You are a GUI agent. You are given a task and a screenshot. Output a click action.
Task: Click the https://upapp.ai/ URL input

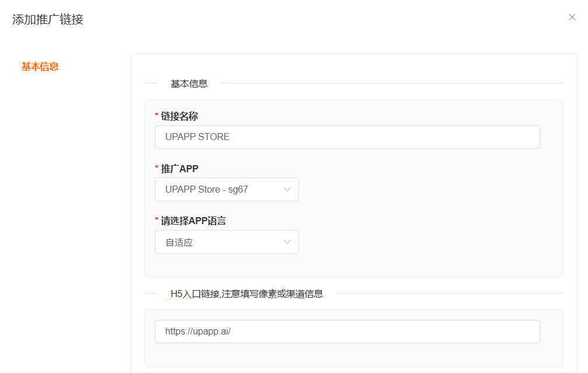coord(347,331)
